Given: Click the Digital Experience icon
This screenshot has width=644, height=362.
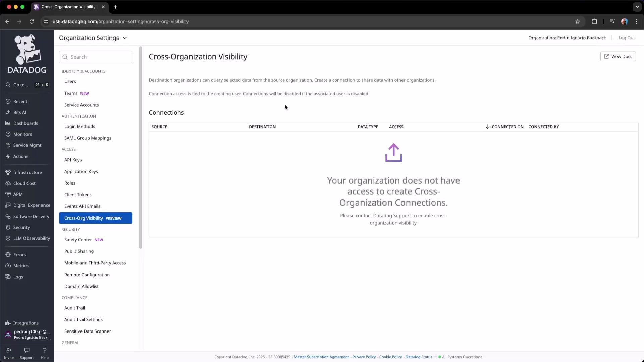Looking at the screenshot, I should pyautogui.click(x=8, y=205).
